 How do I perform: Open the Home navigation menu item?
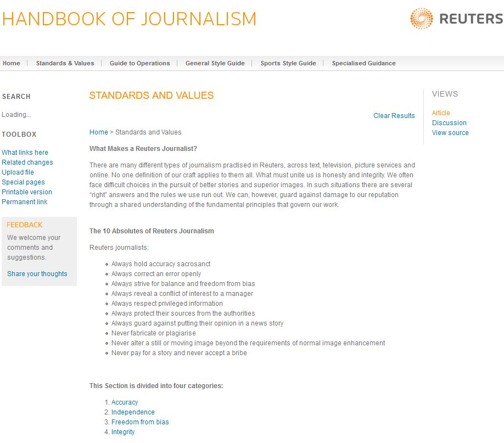point(11,63)
